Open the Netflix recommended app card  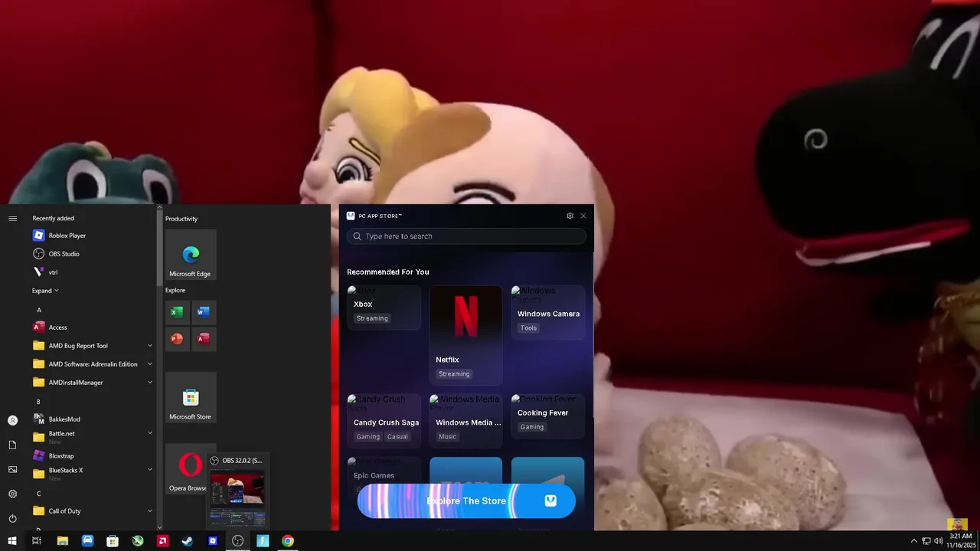pos(465,335)
